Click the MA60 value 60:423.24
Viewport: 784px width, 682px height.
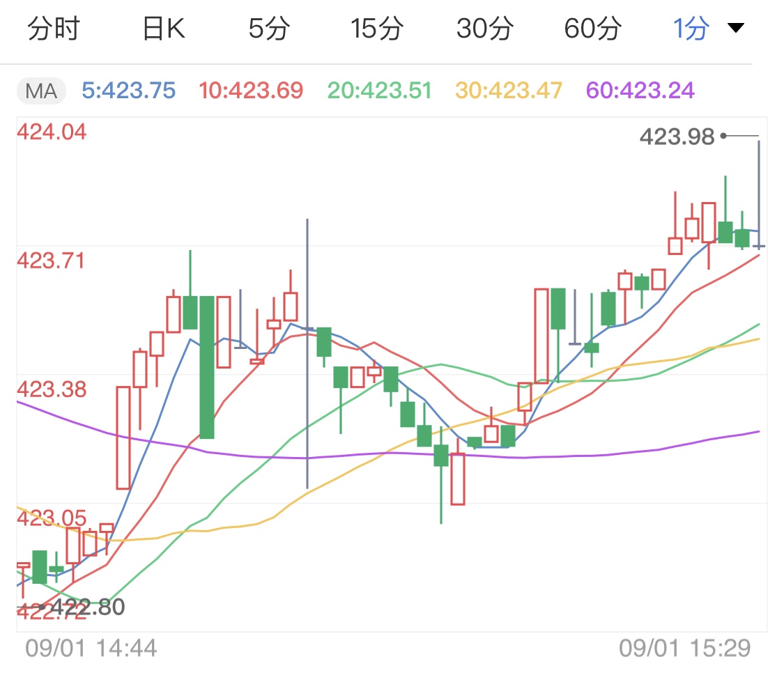pos(640,91)
